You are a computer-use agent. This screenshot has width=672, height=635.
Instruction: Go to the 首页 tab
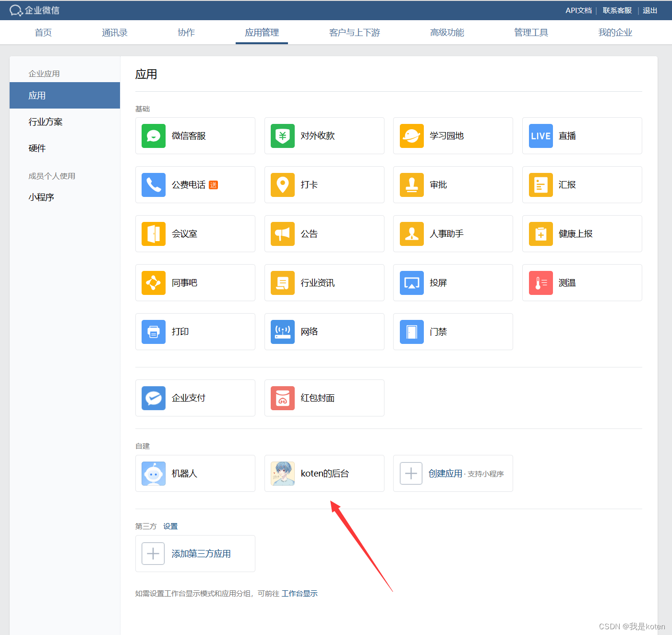[x=43, y=33]
